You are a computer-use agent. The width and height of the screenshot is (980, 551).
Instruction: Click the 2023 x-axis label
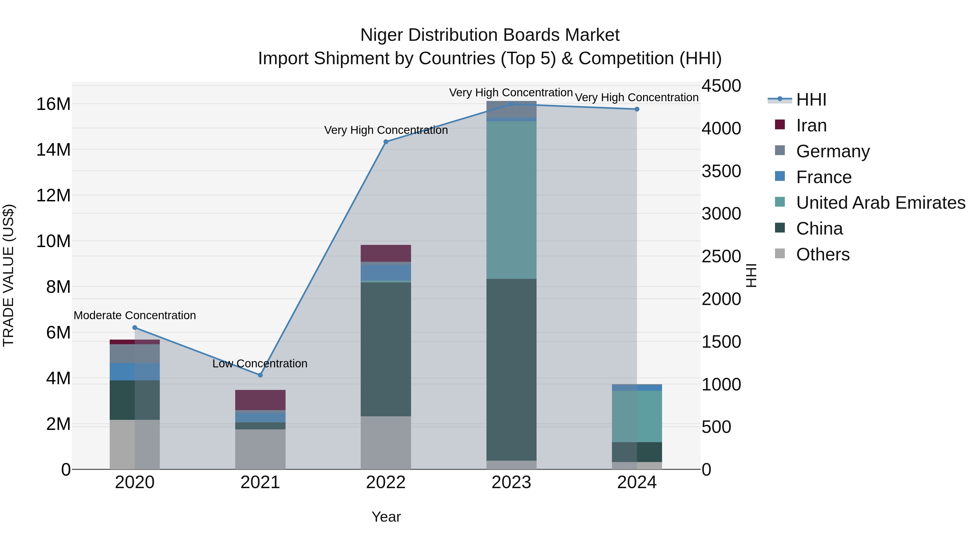coord(511,482)
